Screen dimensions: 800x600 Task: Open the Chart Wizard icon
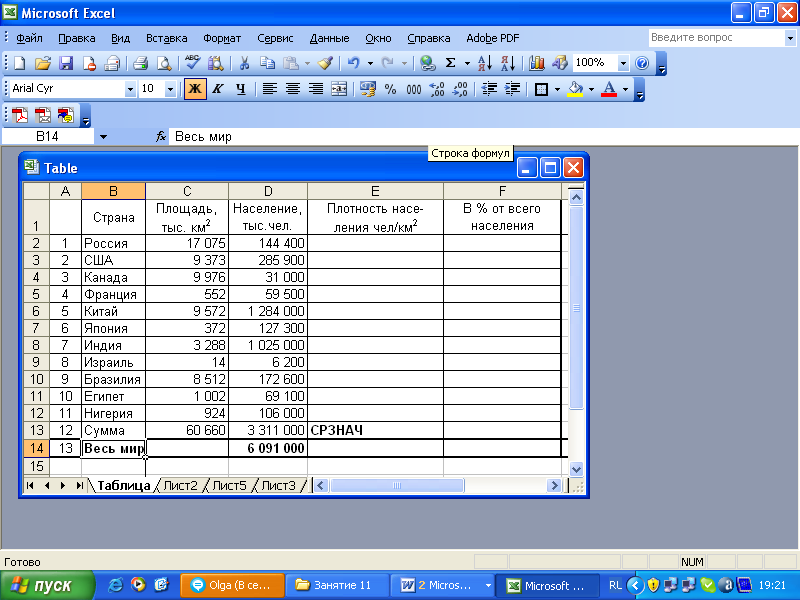(x=537, y=63)
